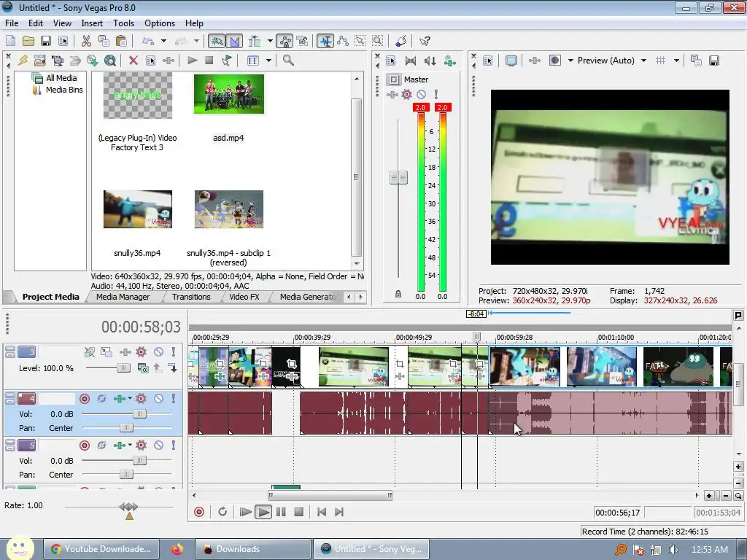
Task: Switch to Video FX tab
Action: (x=244, y=297)
